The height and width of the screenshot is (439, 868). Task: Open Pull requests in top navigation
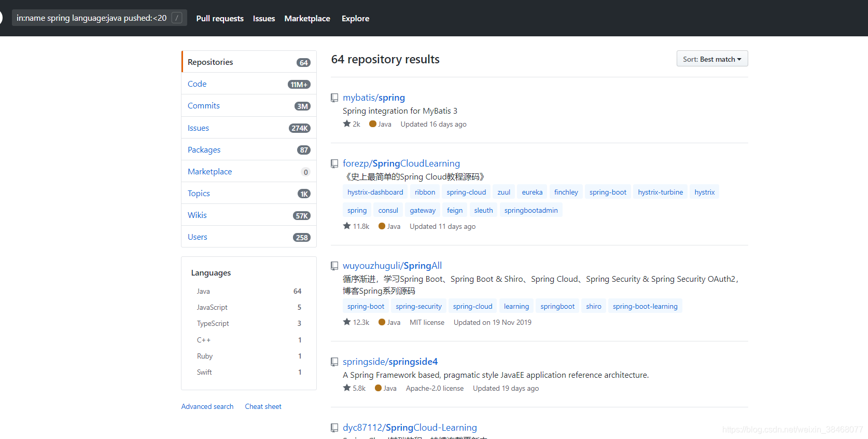click(220, 18)
